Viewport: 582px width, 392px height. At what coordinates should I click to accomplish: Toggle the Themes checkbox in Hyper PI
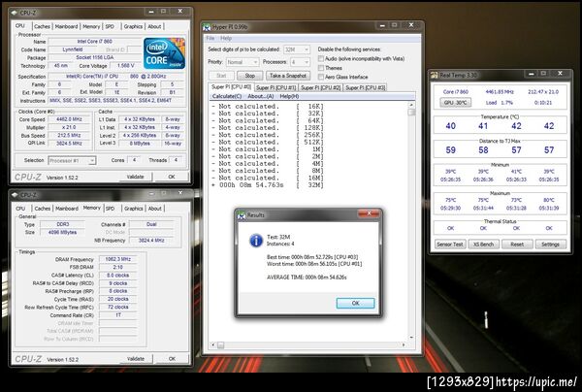(x=321, y=68)
